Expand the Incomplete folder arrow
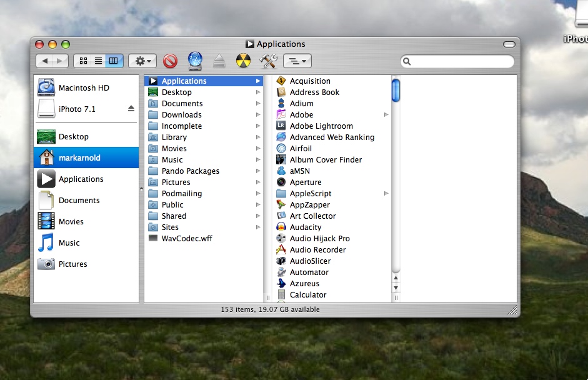This screenshot has width=588, height=380. pos(258,126)
